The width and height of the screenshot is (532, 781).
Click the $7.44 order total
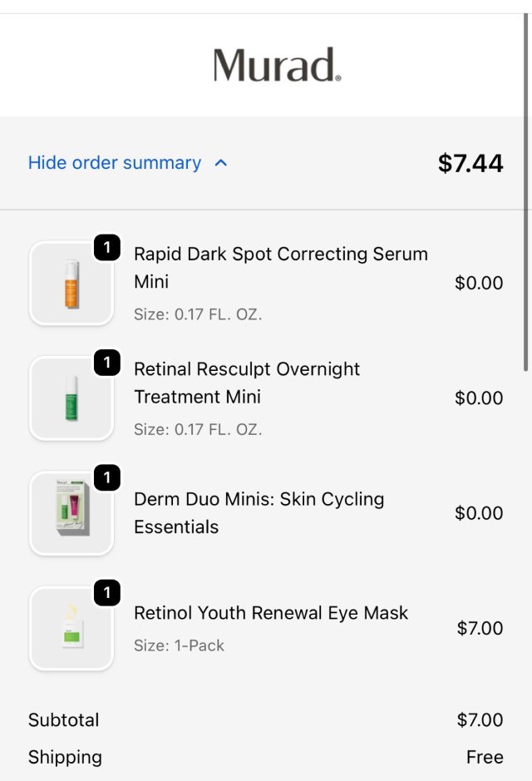(470, 163)
